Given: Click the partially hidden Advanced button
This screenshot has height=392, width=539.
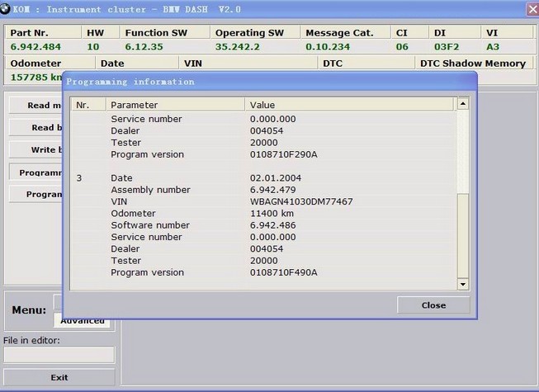Looking at the screenshot, I should tap(83, 321).
